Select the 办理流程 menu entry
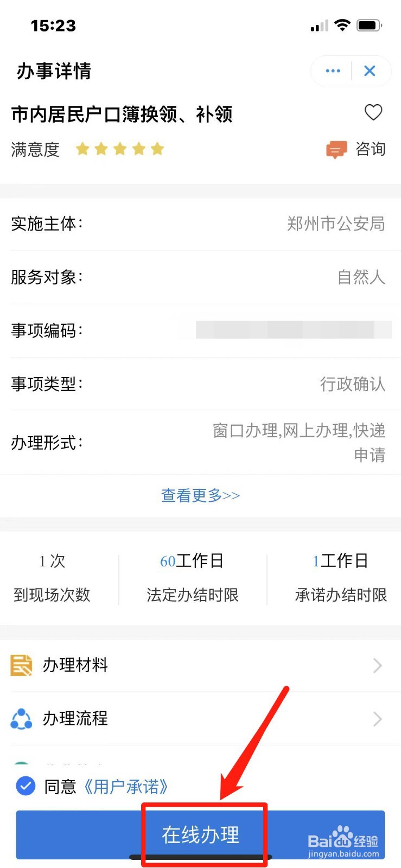401x868 pixels. click(x=200, y=719)
